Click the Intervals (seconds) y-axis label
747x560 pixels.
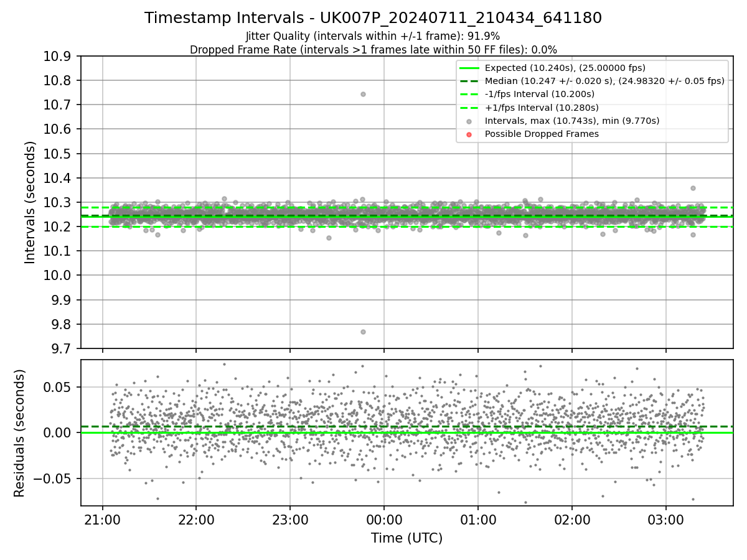(x=31, y=202)
